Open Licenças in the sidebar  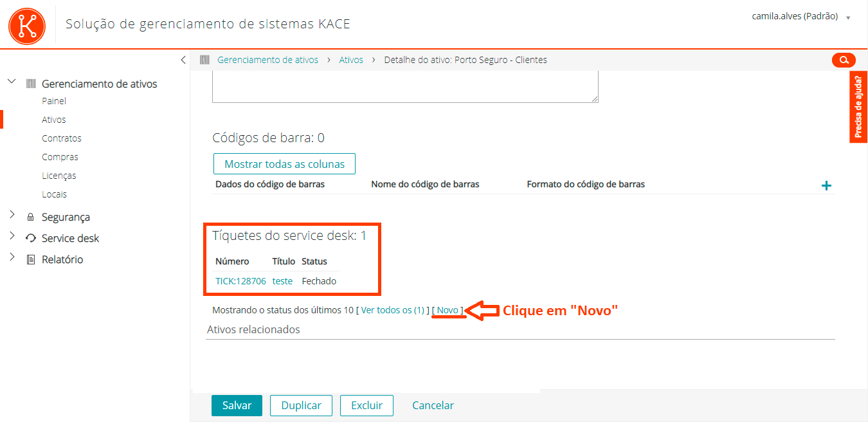(x=59, y=176)
